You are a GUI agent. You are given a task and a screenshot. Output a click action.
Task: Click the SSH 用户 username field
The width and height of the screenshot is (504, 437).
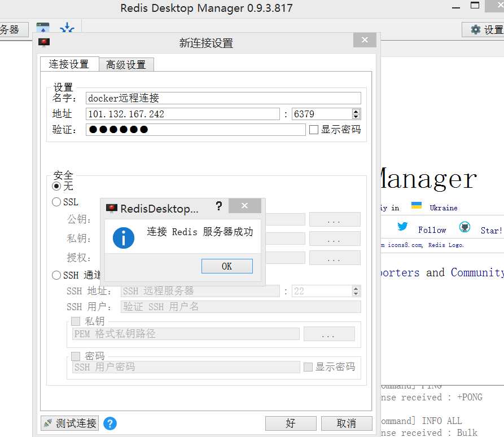tap(241, 307)
